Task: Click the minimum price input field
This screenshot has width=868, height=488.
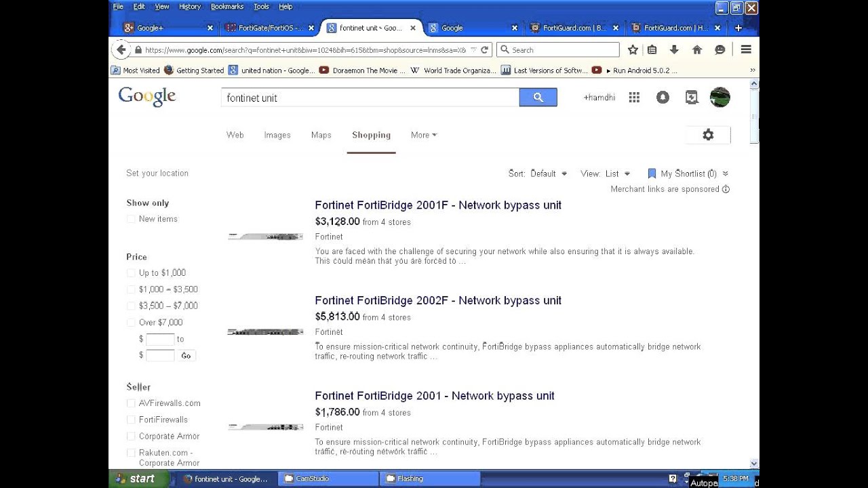Action: (x=160, y=339)
